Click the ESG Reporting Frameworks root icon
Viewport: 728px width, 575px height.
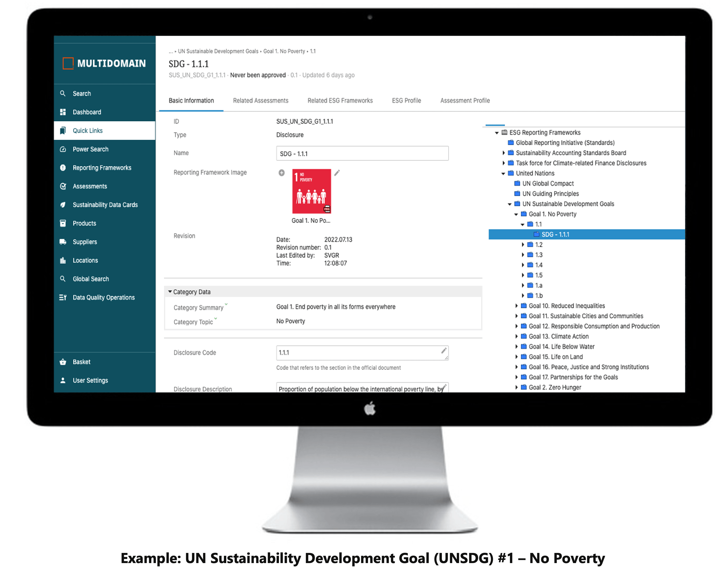(504, 132)
